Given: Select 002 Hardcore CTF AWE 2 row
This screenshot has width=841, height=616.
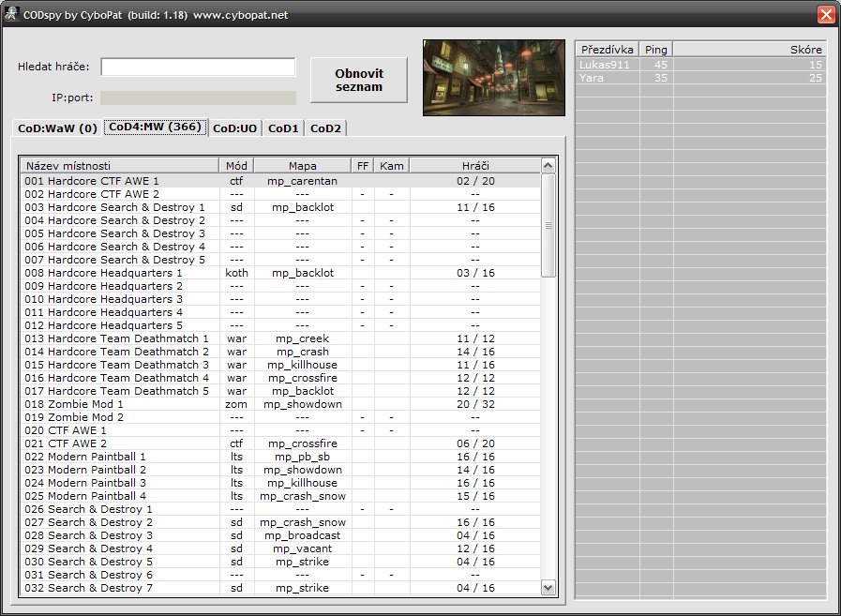Looking at the screenshot, I should (x=280, y=194).
